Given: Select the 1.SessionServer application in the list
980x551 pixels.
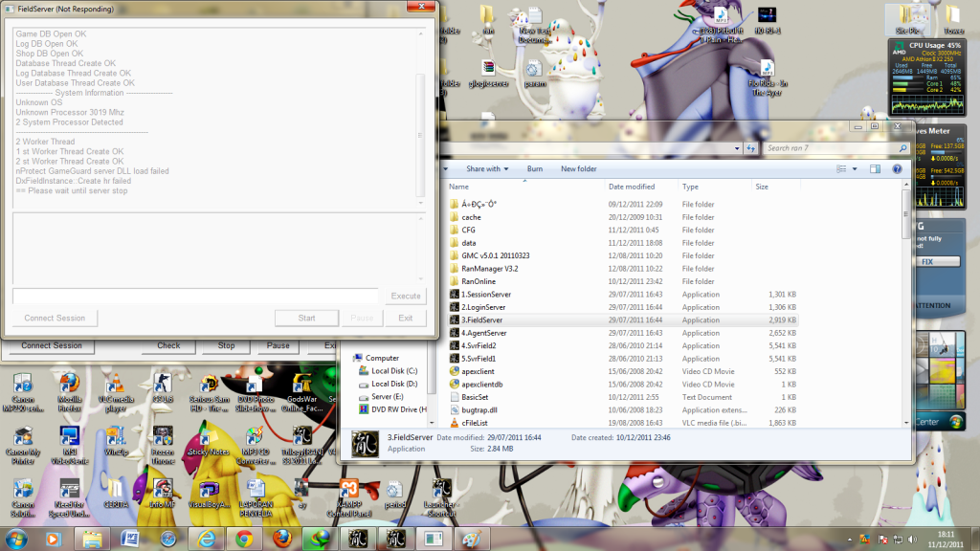Looking at the screenshot, I should 486,295.
